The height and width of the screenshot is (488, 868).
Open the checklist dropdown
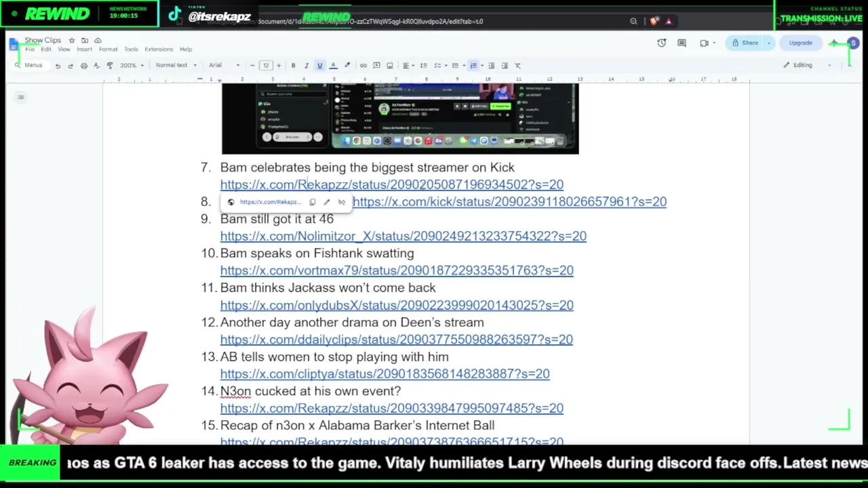pos(439,66)
